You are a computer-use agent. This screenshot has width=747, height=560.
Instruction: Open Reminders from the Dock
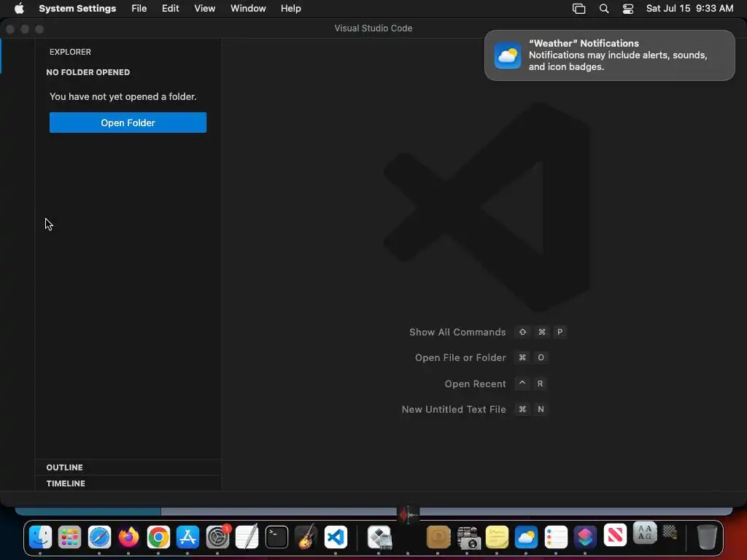tap(556, 537)
